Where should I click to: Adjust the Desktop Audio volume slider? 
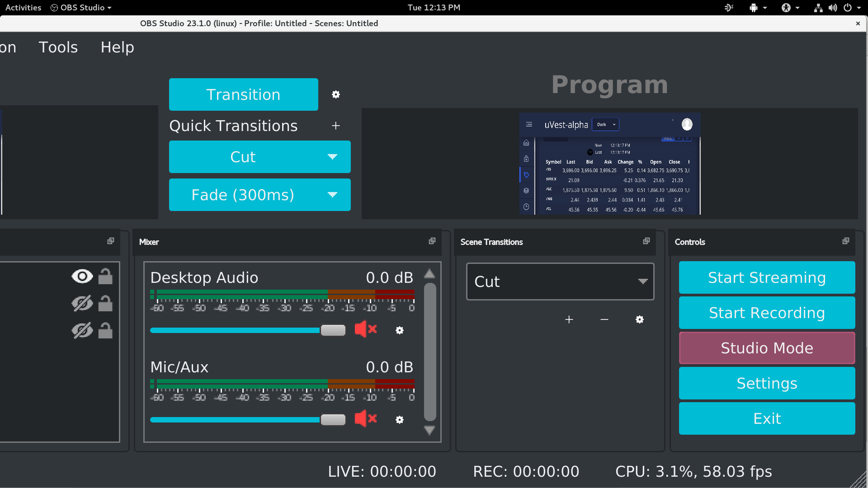click(333, 330)
